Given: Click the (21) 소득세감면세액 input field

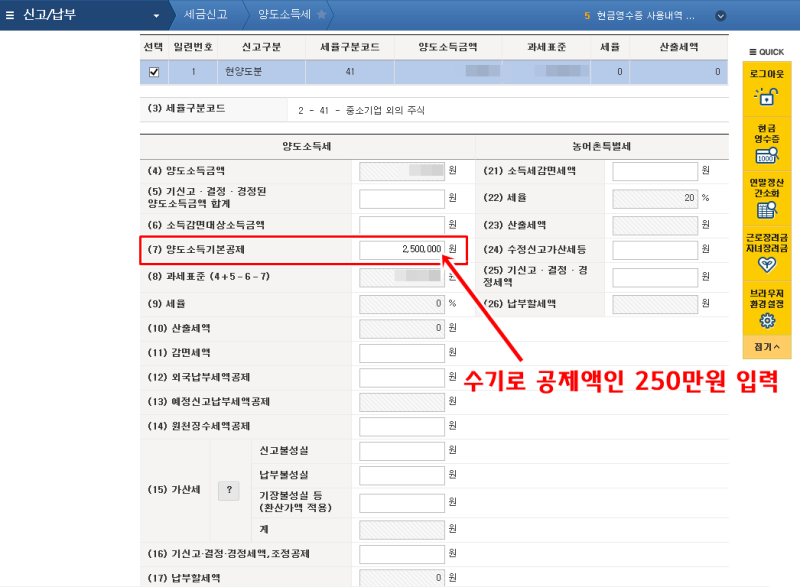Looking at the screenshot, I should click(655, 171).
